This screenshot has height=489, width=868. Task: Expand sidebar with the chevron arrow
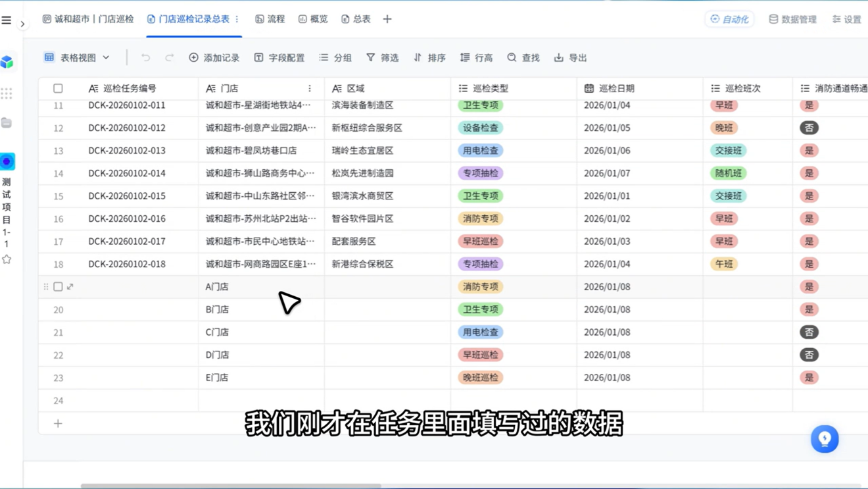pos(22,24)
